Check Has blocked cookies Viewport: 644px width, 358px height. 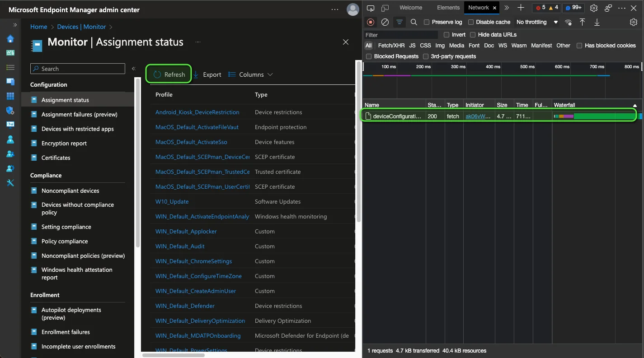click(579, 46)
